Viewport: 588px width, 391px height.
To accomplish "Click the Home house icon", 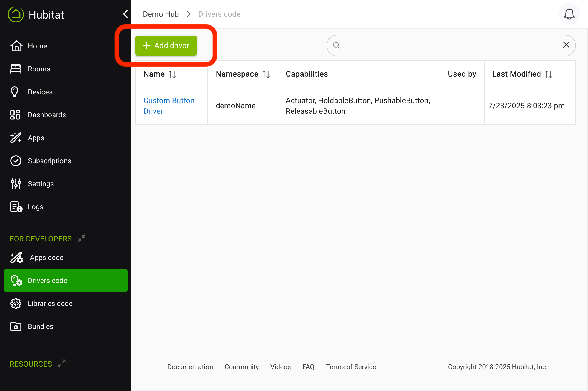I will [16, 46].
